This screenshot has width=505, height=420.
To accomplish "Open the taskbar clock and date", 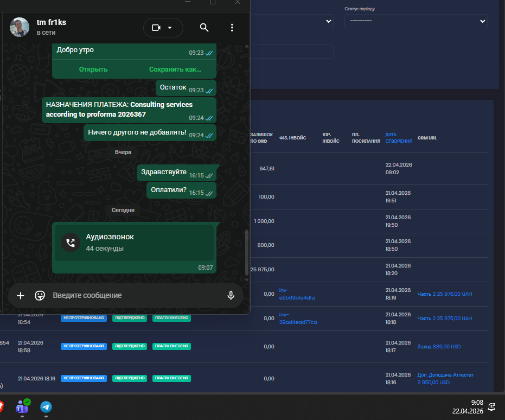I will (468, 407).
